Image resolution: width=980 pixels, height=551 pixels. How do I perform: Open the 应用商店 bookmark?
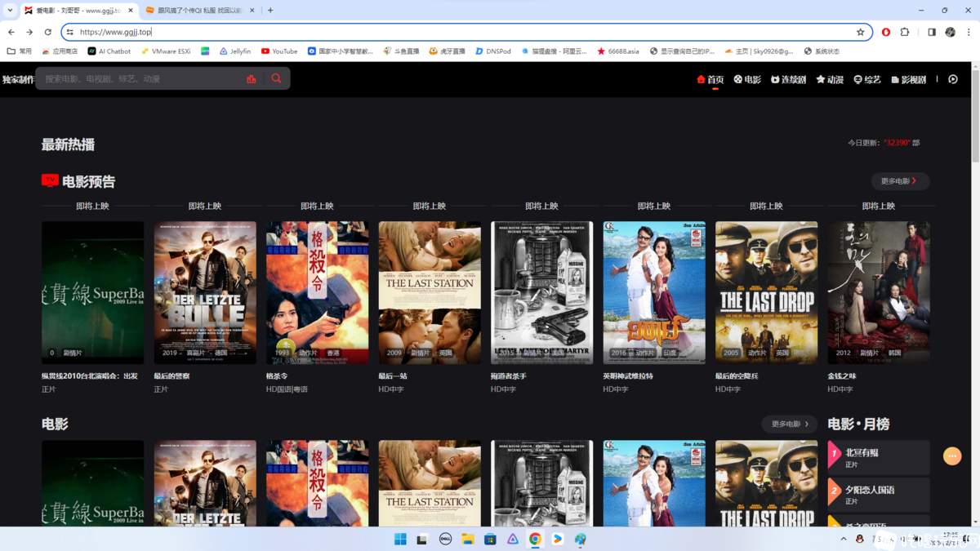(x=60, y=51)
